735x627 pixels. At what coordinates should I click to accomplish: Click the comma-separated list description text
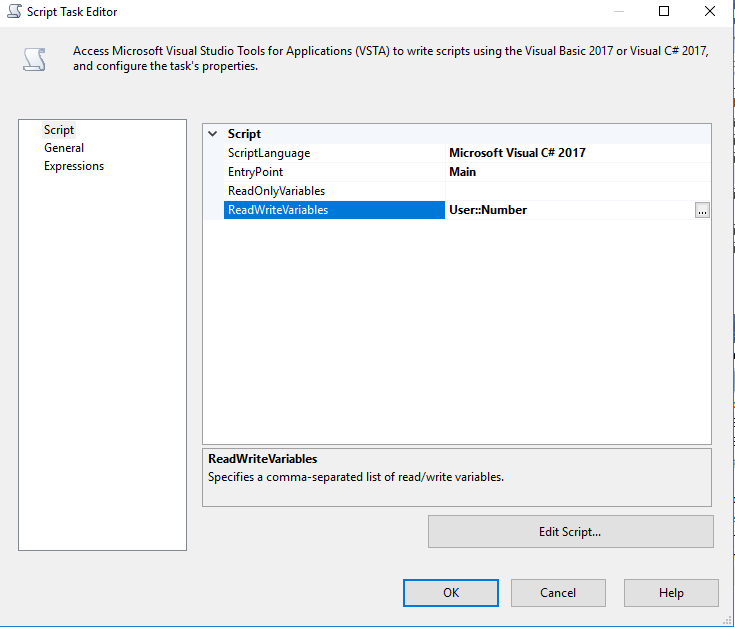(x=356, y=477)
